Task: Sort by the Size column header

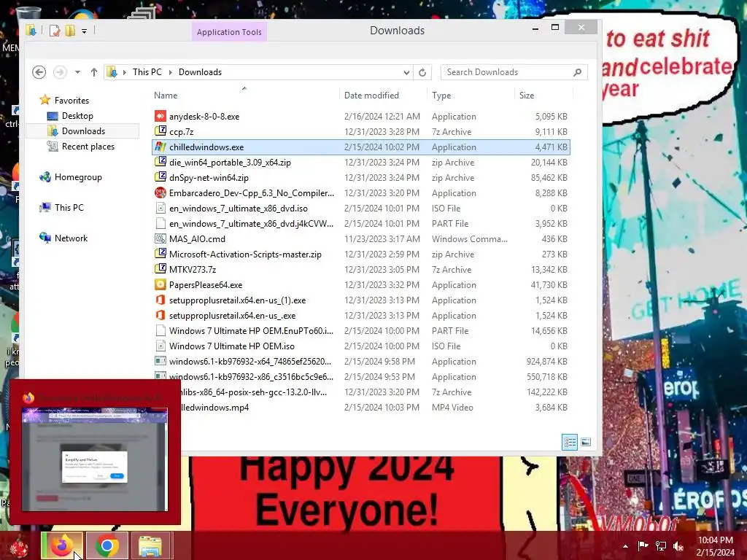Action: pos(527,96)
